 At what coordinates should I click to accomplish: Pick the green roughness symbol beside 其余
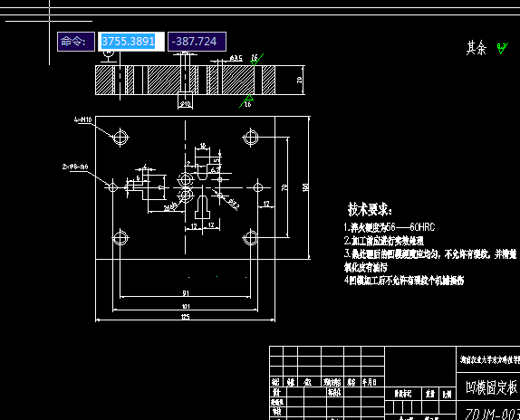point(503,48)
